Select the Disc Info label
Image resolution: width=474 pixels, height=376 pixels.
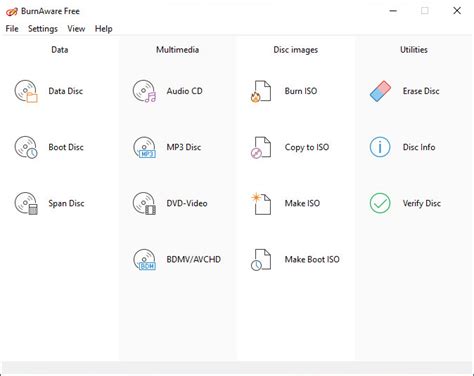(419, 147)
